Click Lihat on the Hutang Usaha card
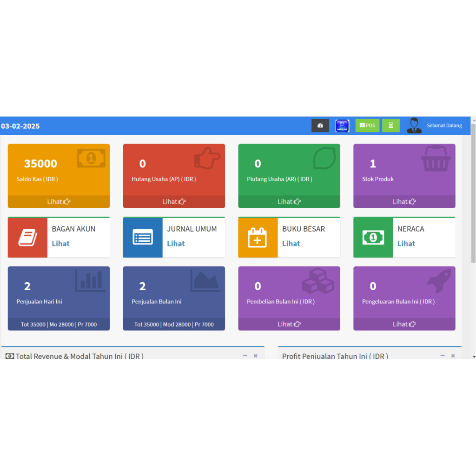This screenshot has width=476, height=476. [x=174, y=201]
